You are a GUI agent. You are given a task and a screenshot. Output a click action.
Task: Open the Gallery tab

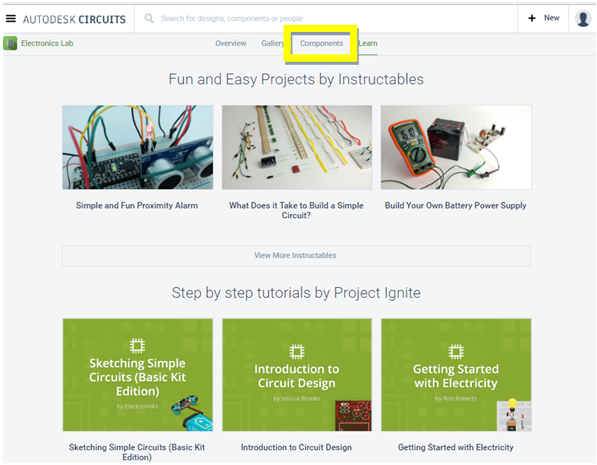pos(272,43)
